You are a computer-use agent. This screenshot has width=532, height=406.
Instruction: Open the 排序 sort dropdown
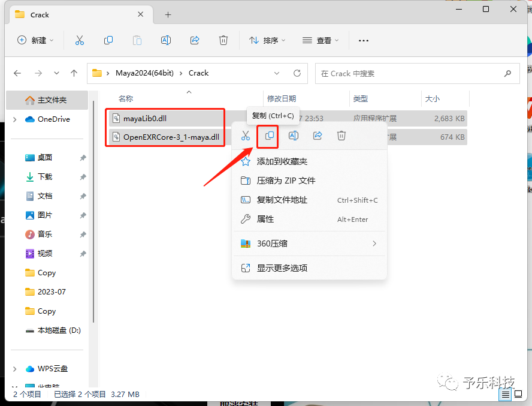267,40
